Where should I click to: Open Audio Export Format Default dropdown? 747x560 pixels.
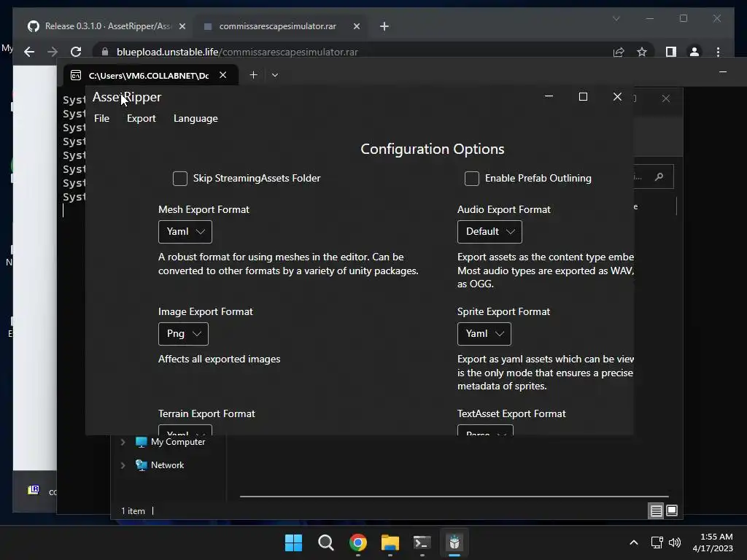[489, 232]
